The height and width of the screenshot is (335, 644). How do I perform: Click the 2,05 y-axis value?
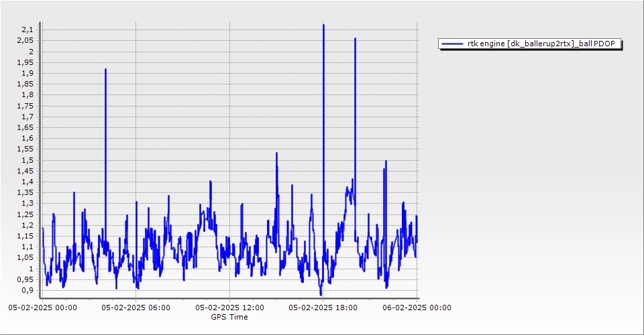(x=25, y=40)
